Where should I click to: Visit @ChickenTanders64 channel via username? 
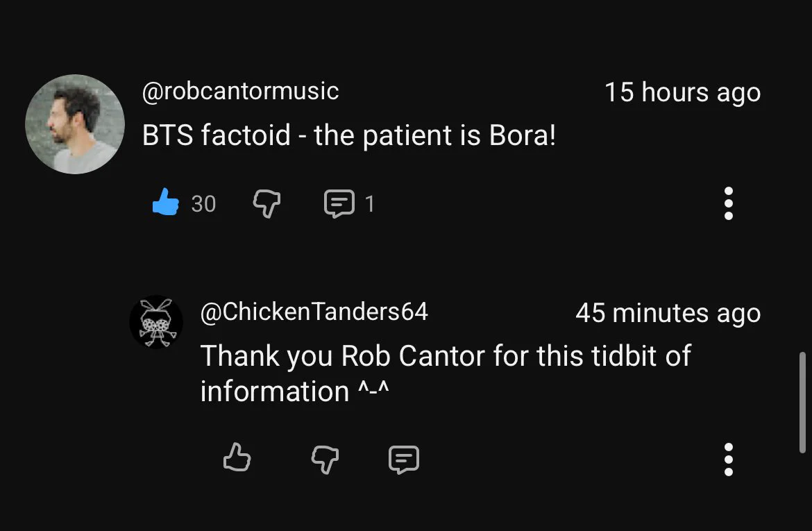(314, 312)
